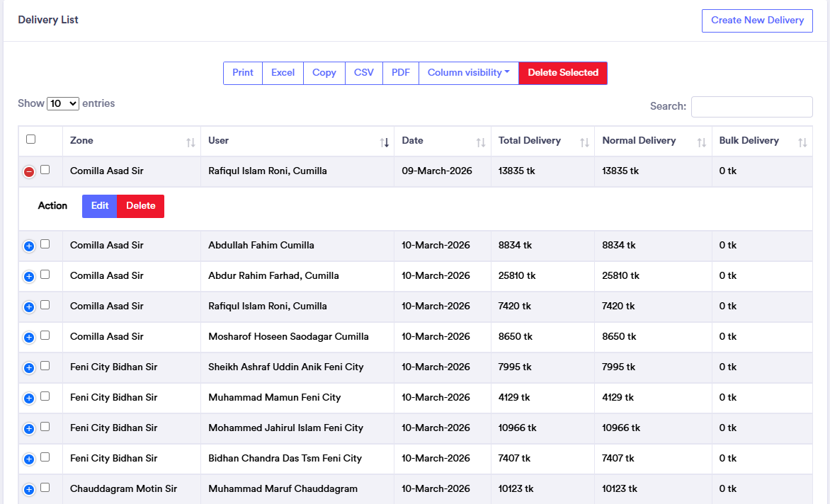Expand the Muhammad Mamun Feni City row
Screen dimensions: 830x504
pyautogui.click(x=29, y=399)
